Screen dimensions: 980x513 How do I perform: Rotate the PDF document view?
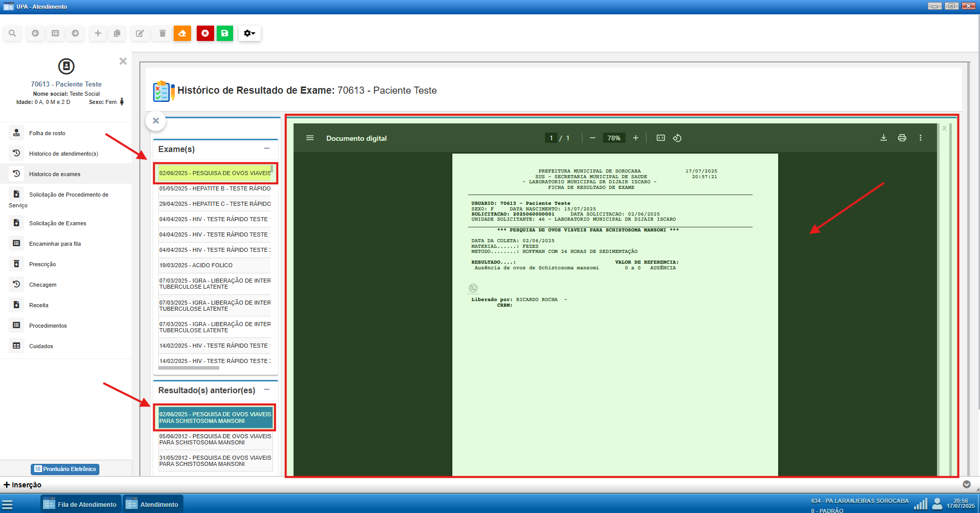[x=677, y=138]
